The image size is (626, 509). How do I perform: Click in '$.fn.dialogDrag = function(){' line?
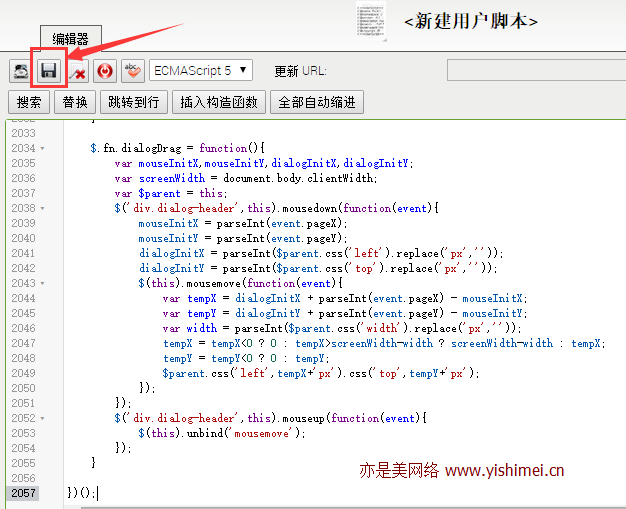(x=177, y=148)
